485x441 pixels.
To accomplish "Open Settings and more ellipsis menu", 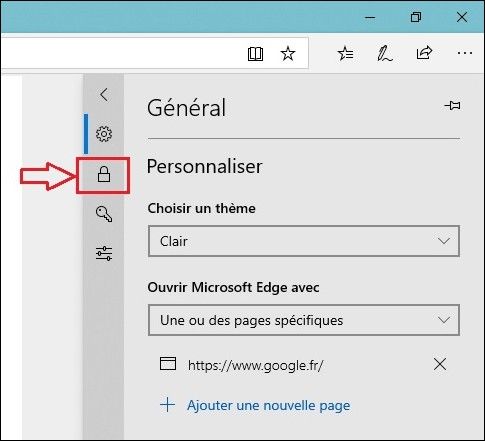I will pyautogui.click(x=465, y=53).
